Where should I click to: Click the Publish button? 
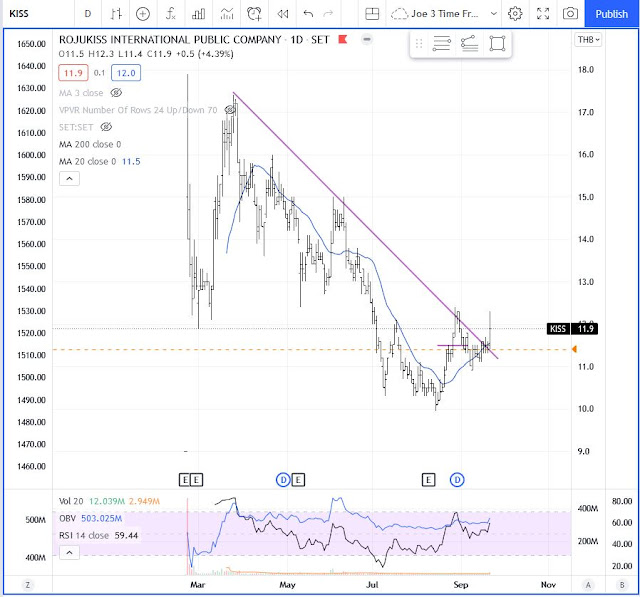[611, 14]
